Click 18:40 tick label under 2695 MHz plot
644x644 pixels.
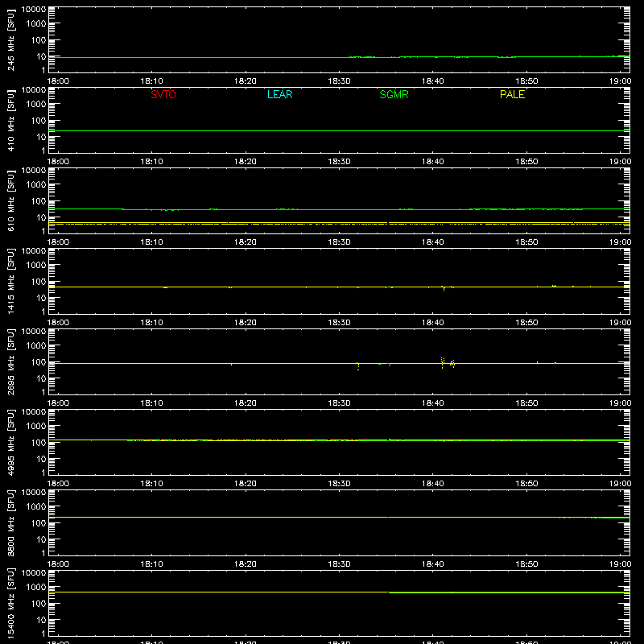tap(433, 403)
